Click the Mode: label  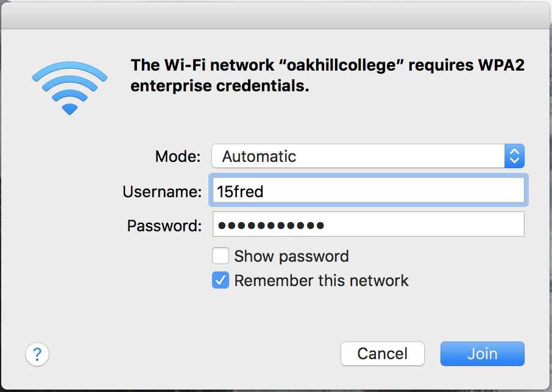[x=178, y=156]
